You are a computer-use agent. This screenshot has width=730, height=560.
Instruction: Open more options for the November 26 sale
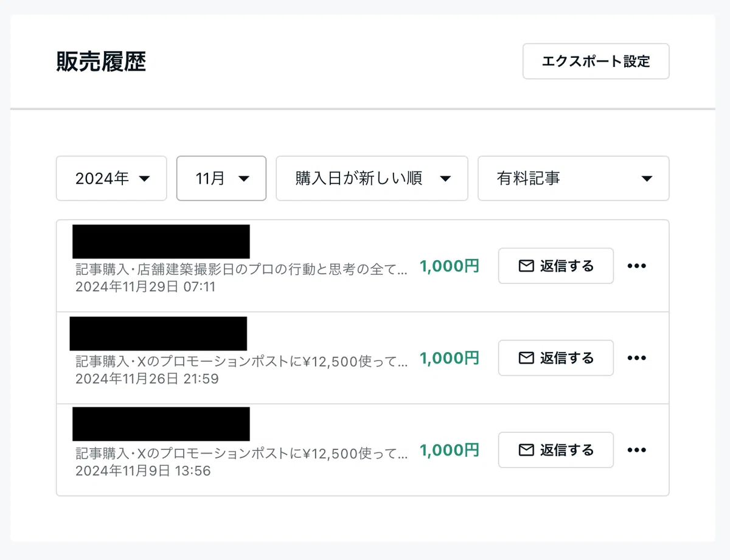point(636,358)
